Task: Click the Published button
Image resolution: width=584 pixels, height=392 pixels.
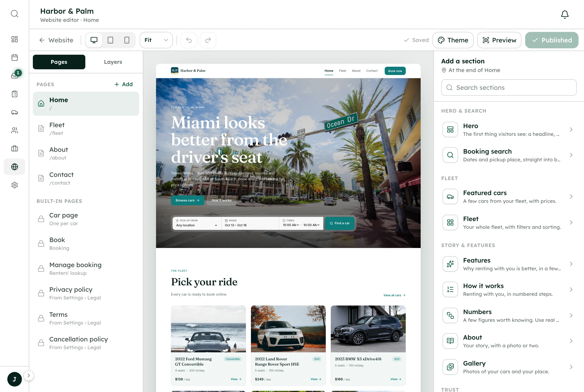Action: pyautogui.click(x=552, y=40)
